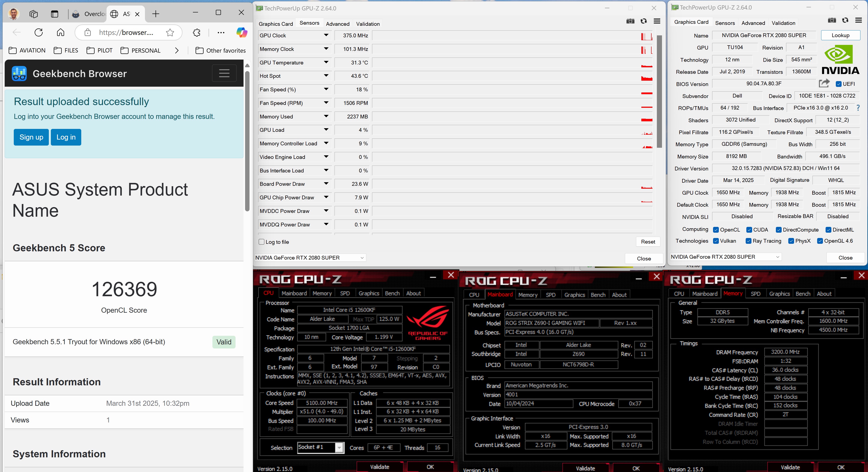Open hamburger menu in GPU-Z Sensors window
Screen dimensions: 868x472
pos(657,21)
